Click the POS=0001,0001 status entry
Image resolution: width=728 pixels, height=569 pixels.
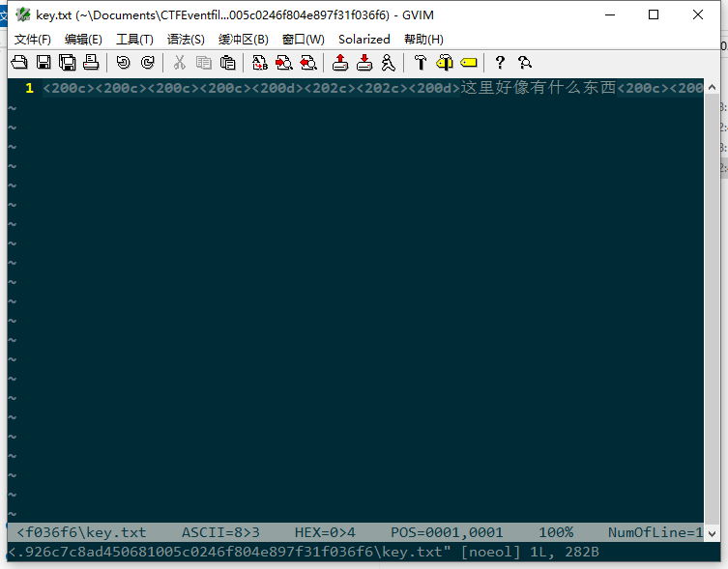447,532
